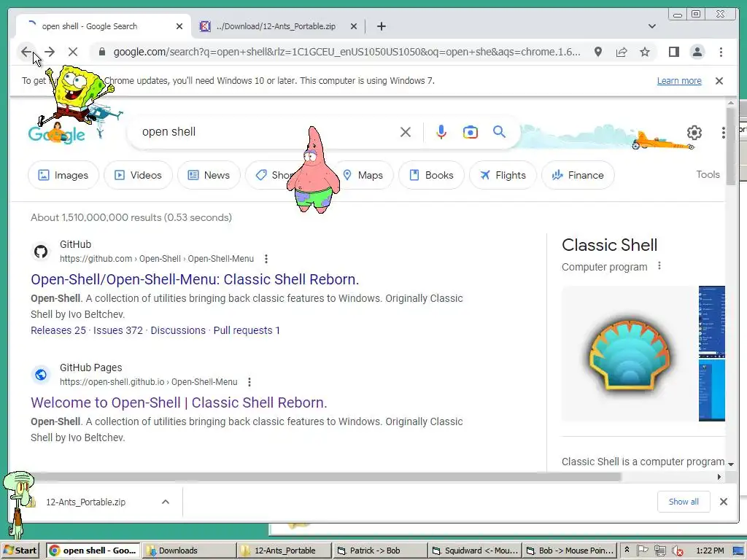Open the search Tools option
This screenshot has height=560, width=747.
(708, 174)
